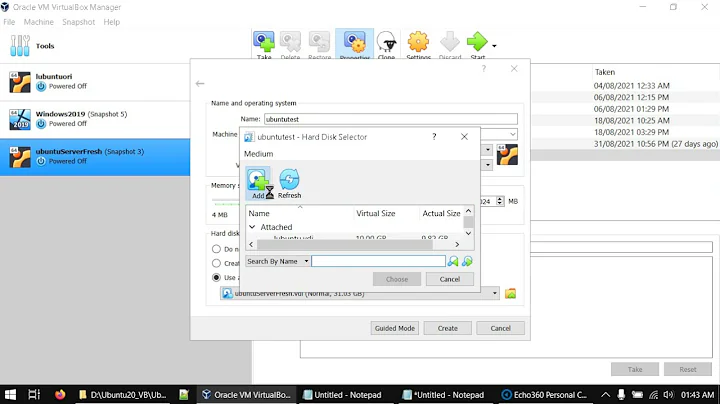
Task: Cancel the Create VM dialog
Action: click(501, 328)
